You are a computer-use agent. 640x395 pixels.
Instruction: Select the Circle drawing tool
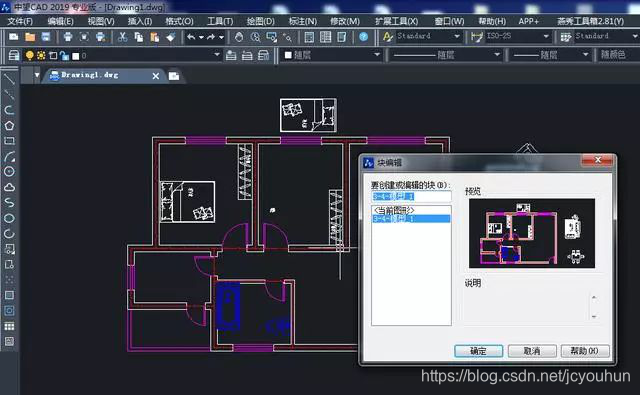coord(9,172)
